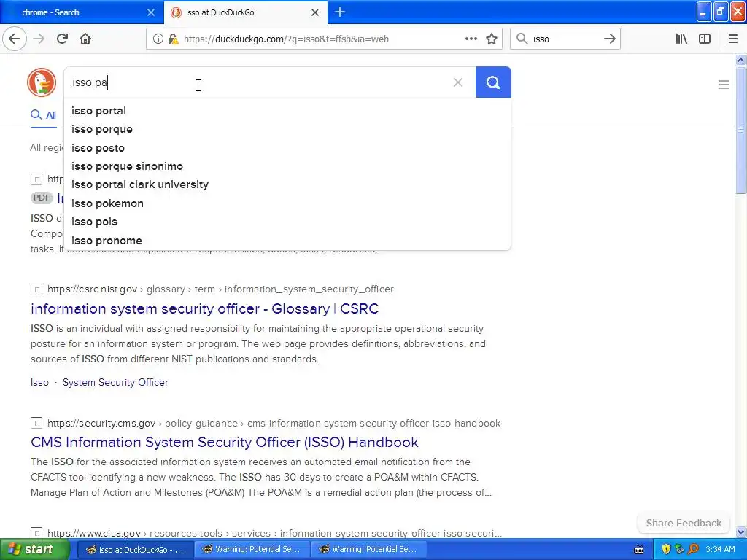This screenshot has width=747, height=560.
Task: Click the Share Feedback button
Action: click(684, 523)
